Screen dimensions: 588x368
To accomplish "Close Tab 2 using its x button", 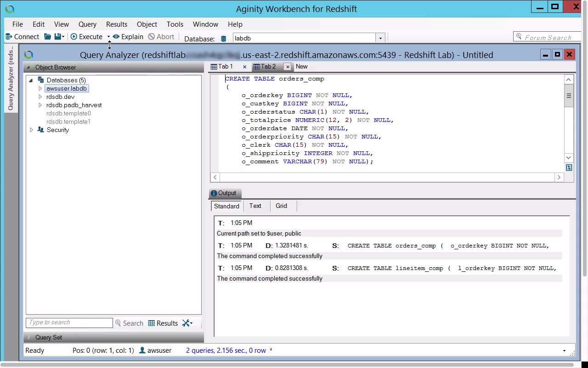I will click(288, 67).
